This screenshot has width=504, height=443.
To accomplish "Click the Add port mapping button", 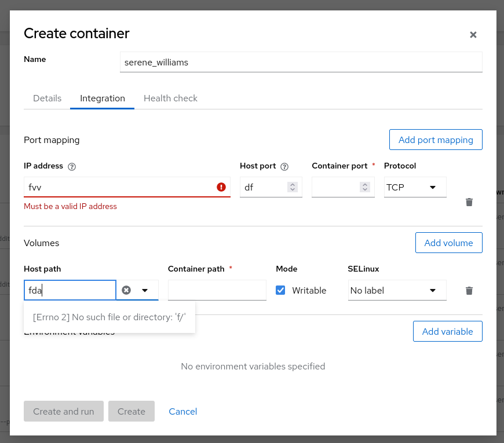I will coord(436,140).
